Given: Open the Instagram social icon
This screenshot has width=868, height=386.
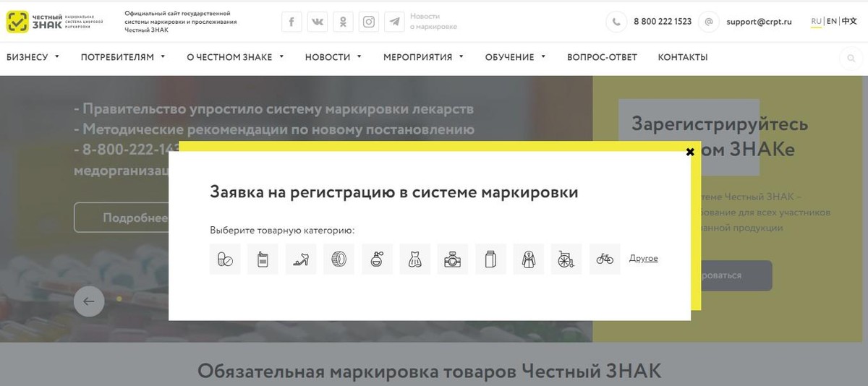Looking at the screenshot, I should pyautogui.click(x=369, y=22).
